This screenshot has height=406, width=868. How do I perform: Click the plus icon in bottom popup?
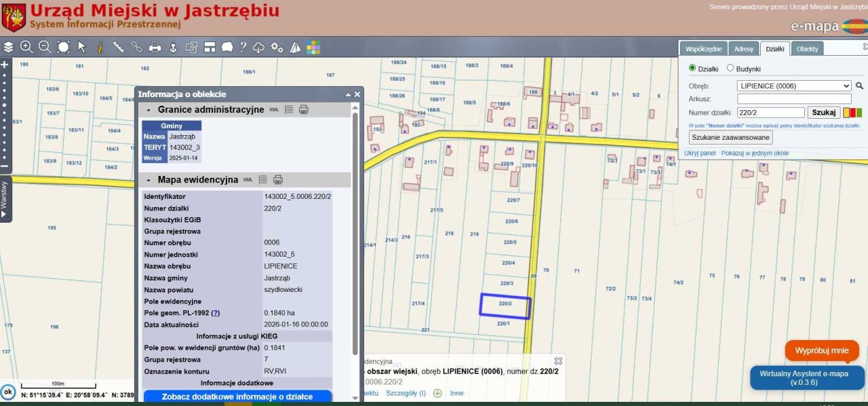437,393
